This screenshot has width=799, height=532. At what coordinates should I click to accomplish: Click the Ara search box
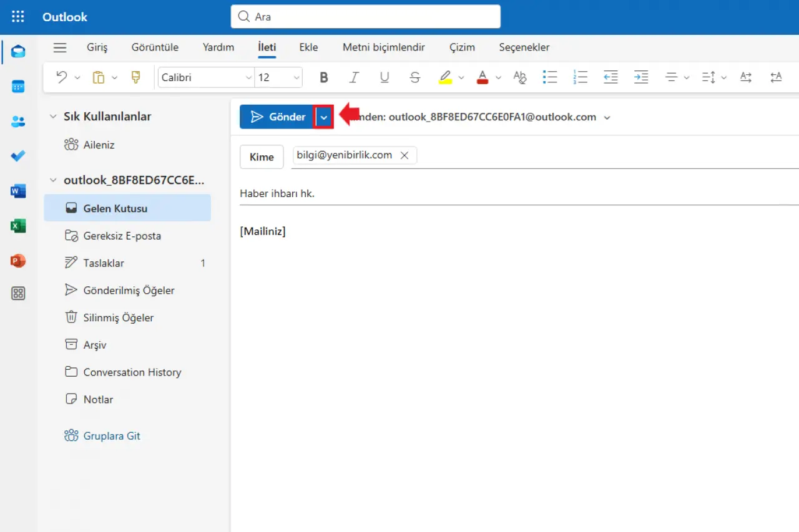pyautogui.click(x=365, y=17)
